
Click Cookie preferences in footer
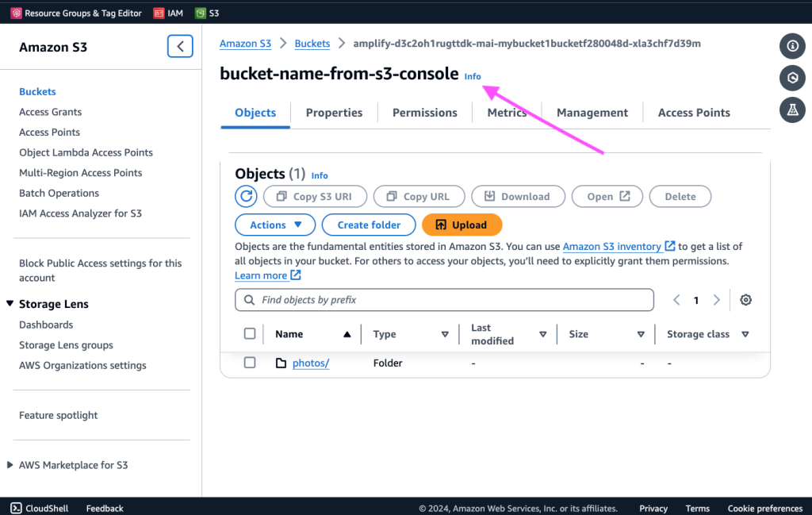[765, 509]
